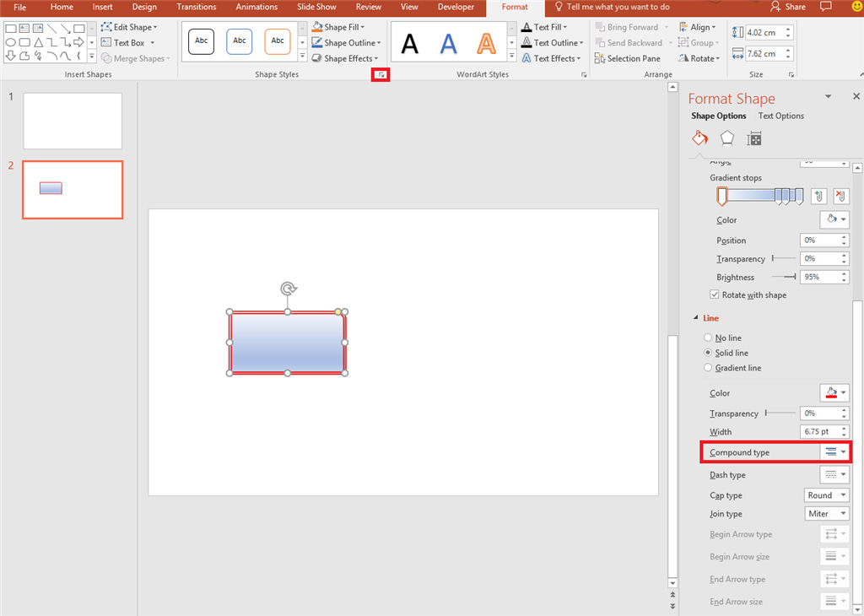This screenshot has height=616, width=864.
Task: Open Effects options in Format Shape pane
Action: coord(726,138)
